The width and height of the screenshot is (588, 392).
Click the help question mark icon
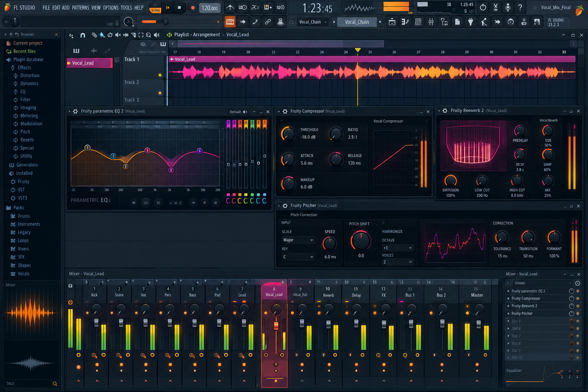pos(520,7)
